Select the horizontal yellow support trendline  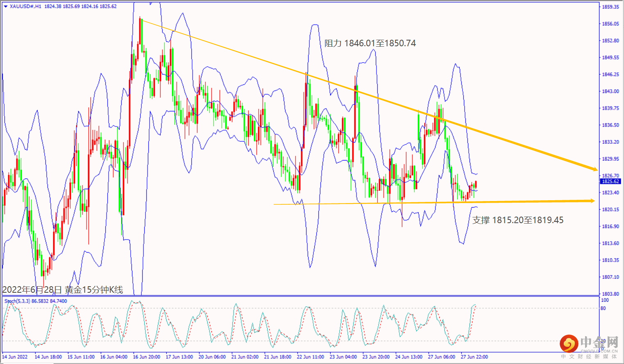tap(434, 202)
